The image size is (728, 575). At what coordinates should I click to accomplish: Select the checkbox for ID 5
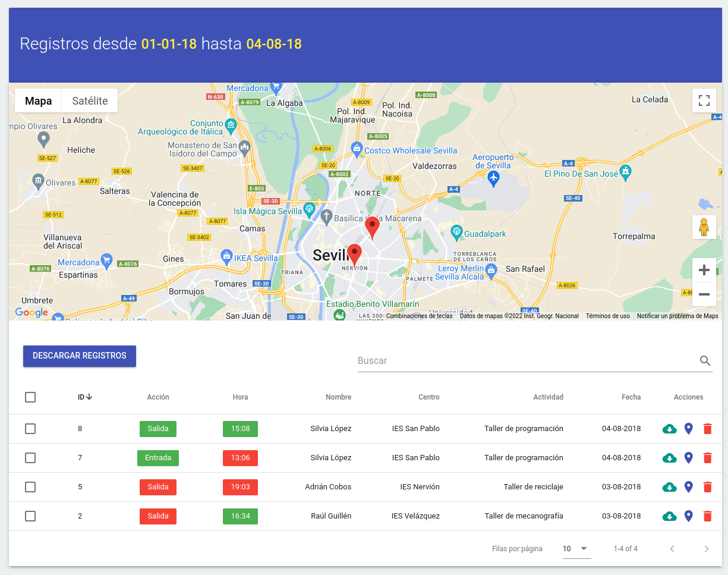point(30,487)
